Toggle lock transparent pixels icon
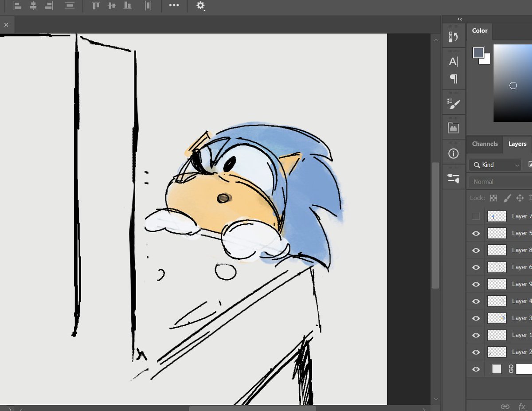The height and width of the screenshot is (411, 532). tap(493, 198)
